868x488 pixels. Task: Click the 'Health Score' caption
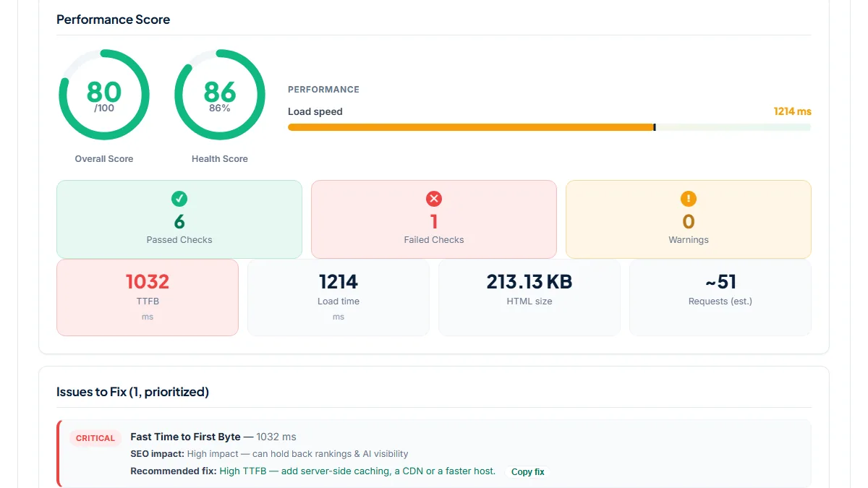pyautogui.click(x=220, y=158)
